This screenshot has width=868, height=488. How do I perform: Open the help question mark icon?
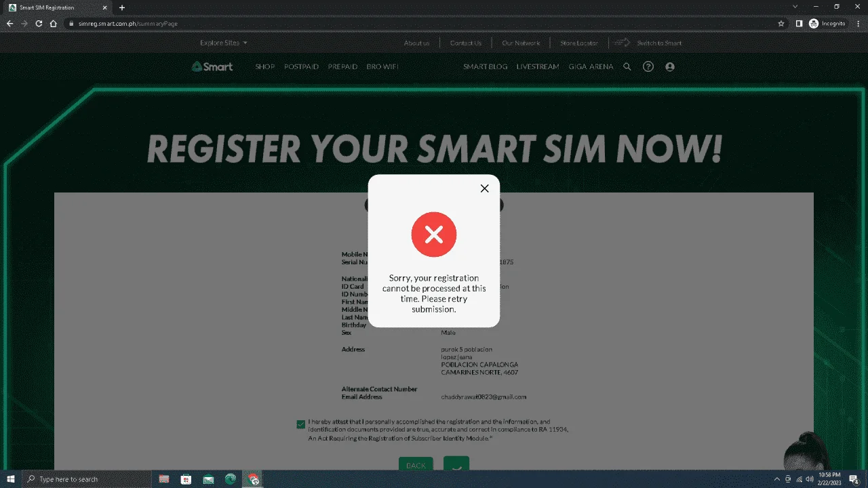tap(648, 66)
